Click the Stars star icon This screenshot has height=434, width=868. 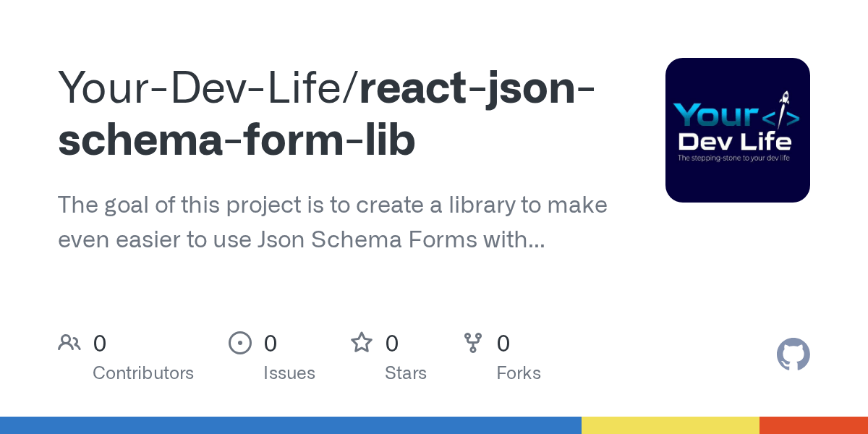click(362, 342)
